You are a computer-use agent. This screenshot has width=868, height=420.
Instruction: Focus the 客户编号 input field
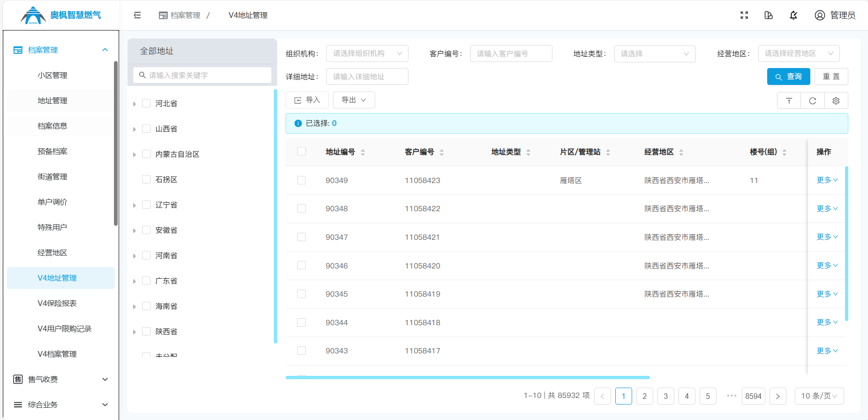coord(511,53)
